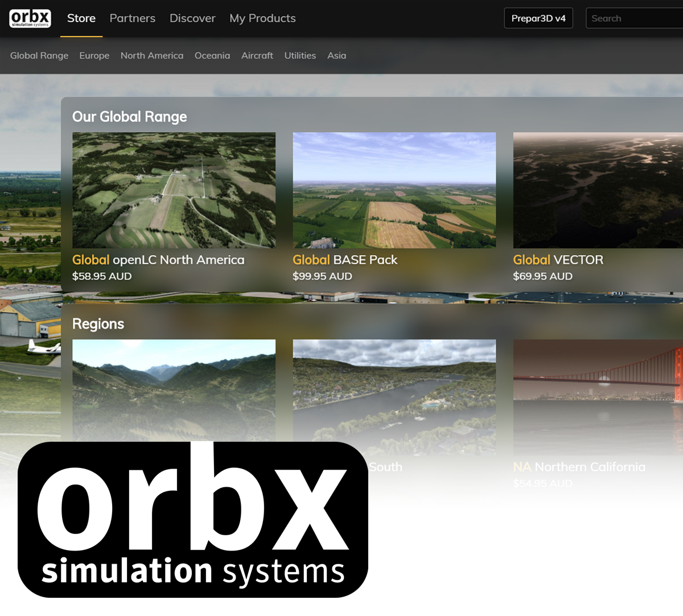The width and height of the screenshot is (683, 616).
Task: Select the Utilities category
Action: (x=300, y=56)
